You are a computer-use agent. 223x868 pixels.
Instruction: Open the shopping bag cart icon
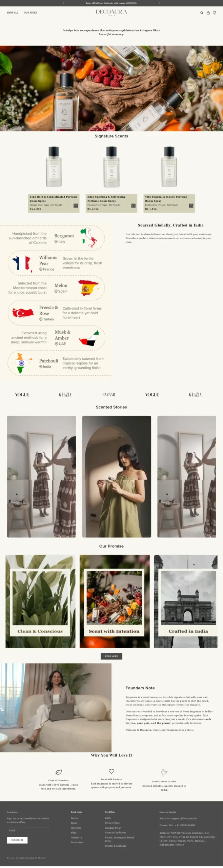[208, 13]
